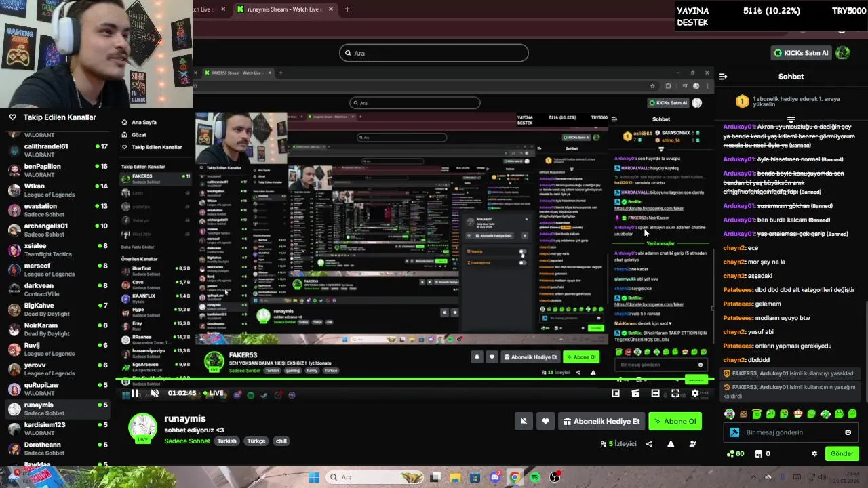The width and height of the screenshot is (868, 488).
Task: Insert the mushroom character emote
Action: coord(798,413)
